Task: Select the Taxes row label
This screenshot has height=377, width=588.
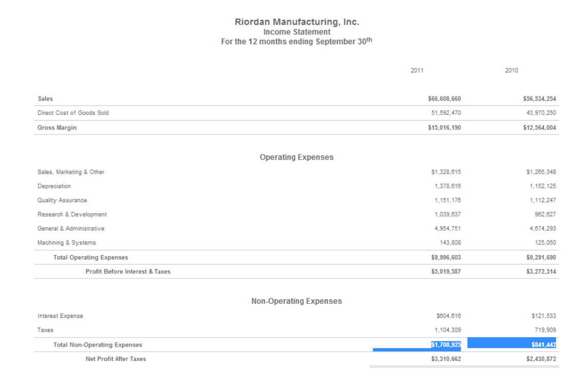Action: [45, 330]
